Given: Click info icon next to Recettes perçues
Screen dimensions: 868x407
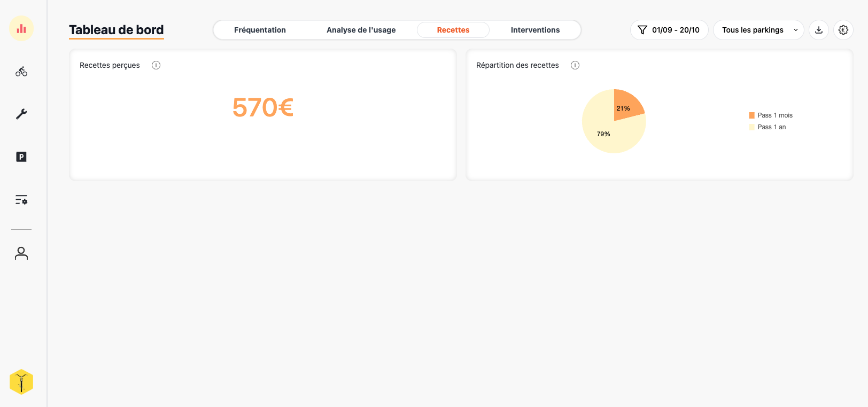Looking at the screenshot, I should (156, 65).
